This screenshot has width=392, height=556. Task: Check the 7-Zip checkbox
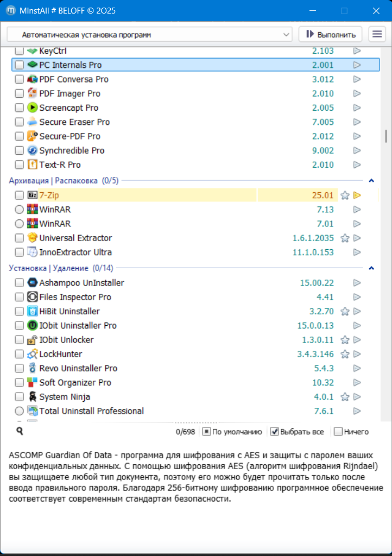click(19, 195)
